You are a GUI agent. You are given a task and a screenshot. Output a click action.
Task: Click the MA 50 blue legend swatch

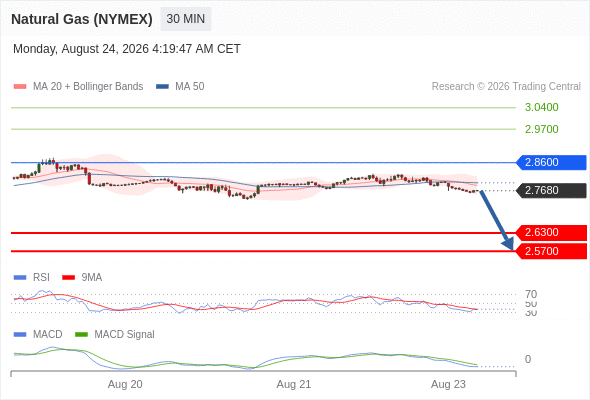(162, 87)
